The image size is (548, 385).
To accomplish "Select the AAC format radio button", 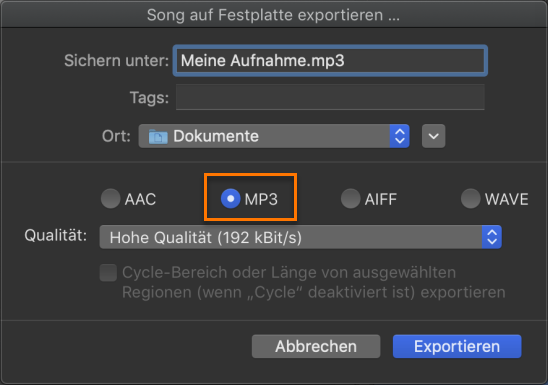I will pos(110,198).
